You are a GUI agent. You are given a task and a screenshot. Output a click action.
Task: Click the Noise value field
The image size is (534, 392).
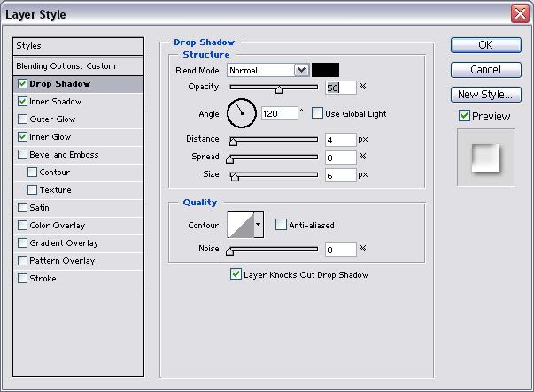[x=341, y=250]
